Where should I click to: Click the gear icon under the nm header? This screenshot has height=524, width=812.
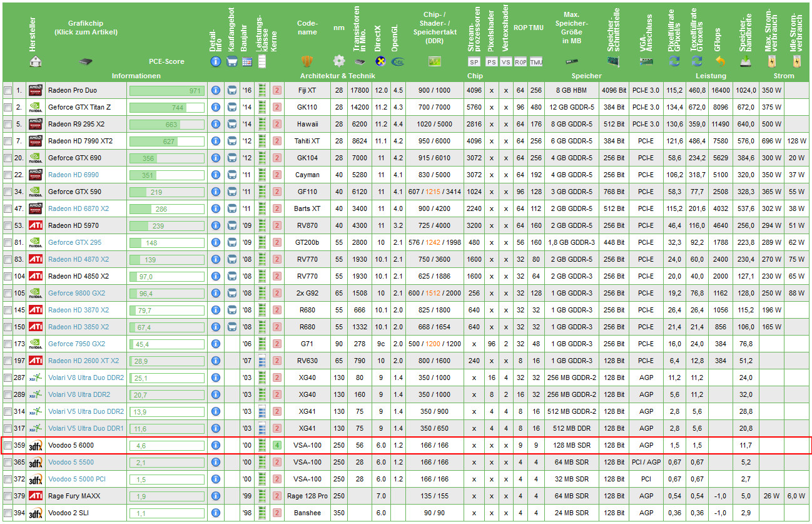pos(338,61)
